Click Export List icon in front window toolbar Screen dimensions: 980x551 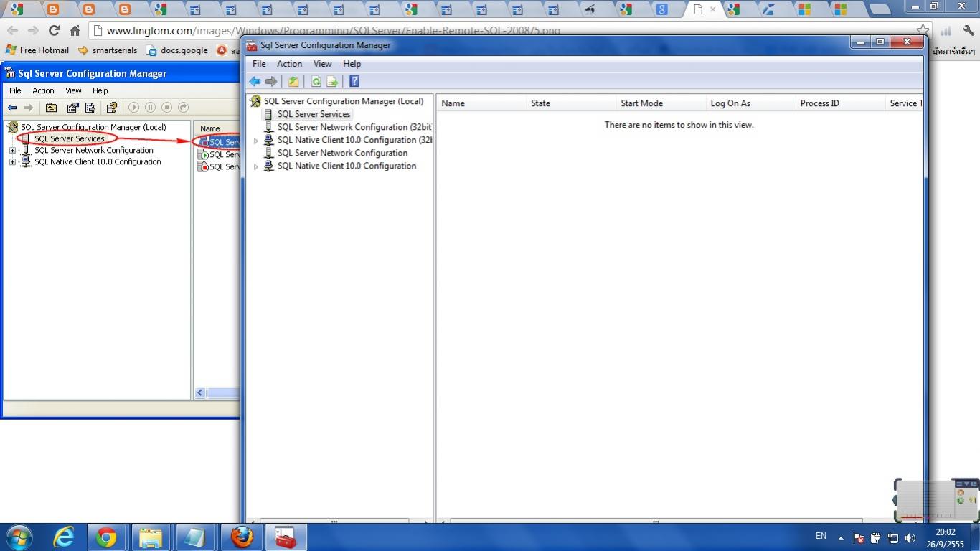[332, 82]
